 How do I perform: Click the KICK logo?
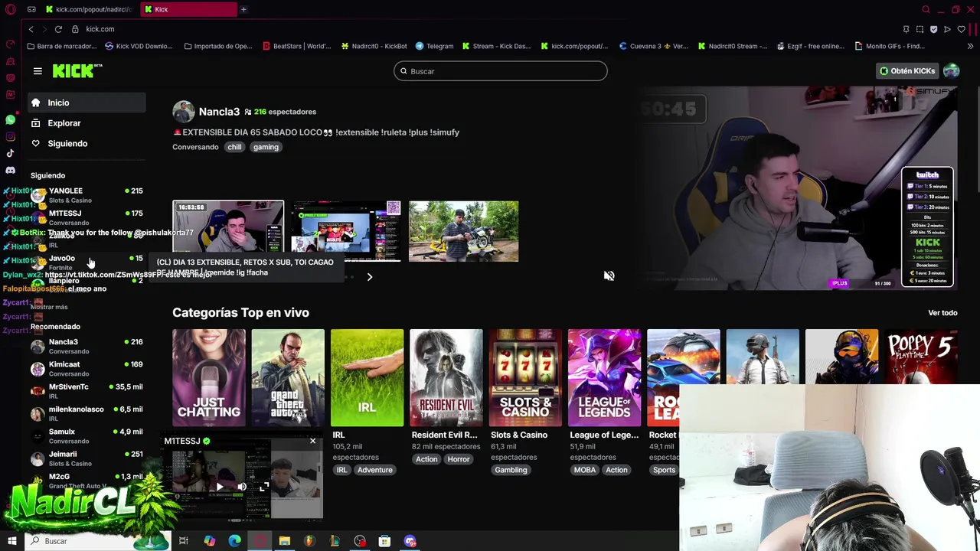click(77, 71)
